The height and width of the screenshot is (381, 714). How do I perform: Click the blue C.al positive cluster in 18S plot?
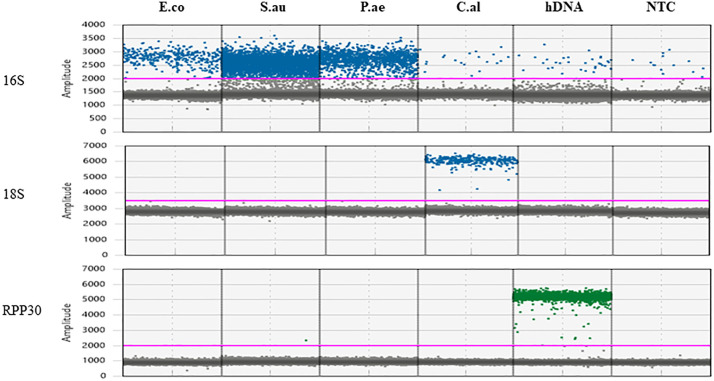[x=471, y=160]
